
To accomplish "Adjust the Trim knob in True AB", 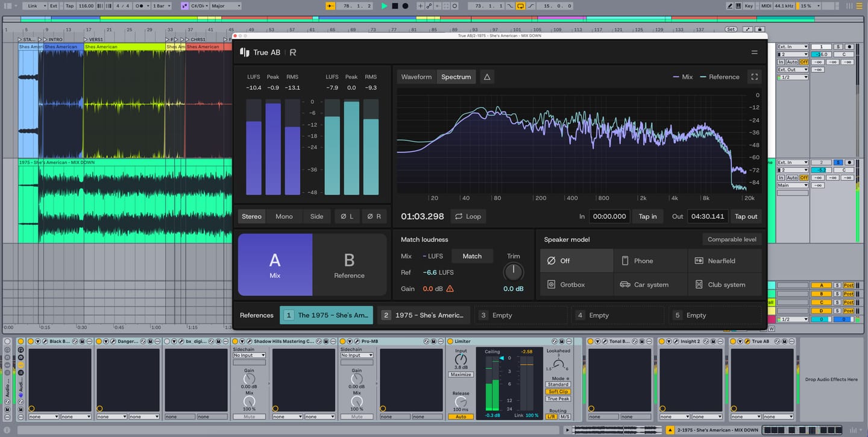I will [x=514, y=272].
